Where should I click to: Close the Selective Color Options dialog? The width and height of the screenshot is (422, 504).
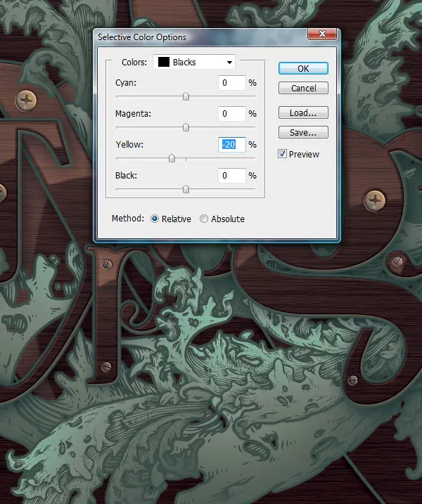tap(322, 34)
